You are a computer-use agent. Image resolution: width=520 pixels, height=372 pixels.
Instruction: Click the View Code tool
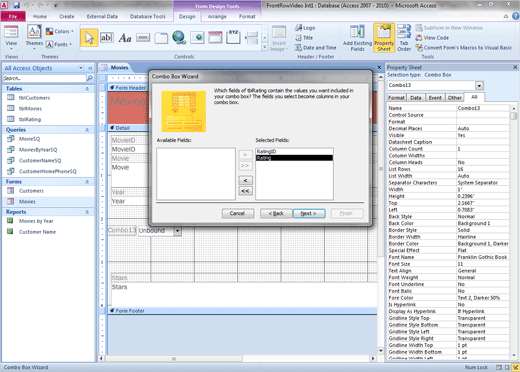point(432,38)
